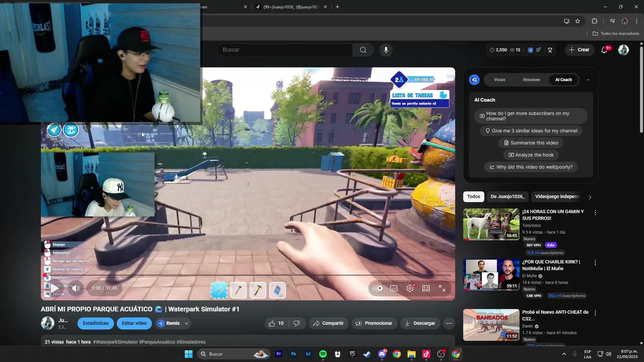Dislike the video
The width and height of the screenshot is (644, 362).
tap(296, 323)
